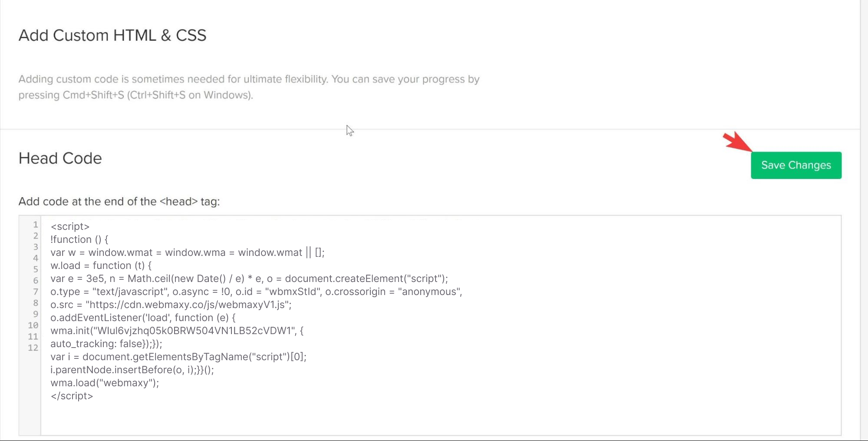The height and width of the screenshot is (441, 868).
Task: Click the closing </script> line
Action: (72, 396)
